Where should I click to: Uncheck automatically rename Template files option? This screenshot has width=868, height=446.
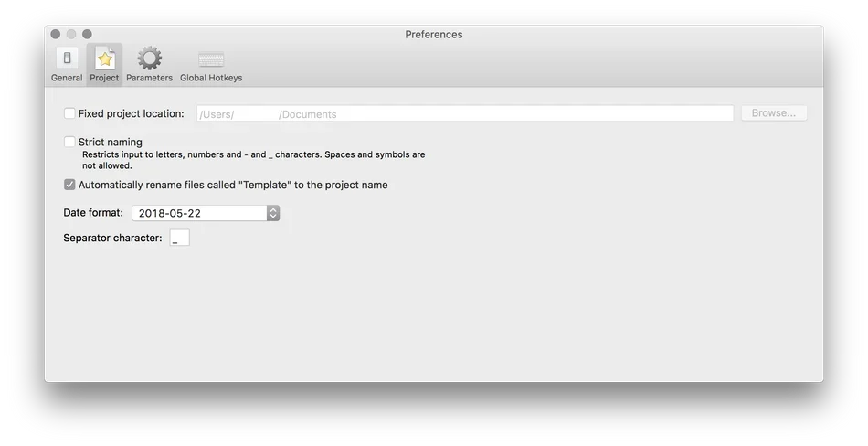(69, 185)
